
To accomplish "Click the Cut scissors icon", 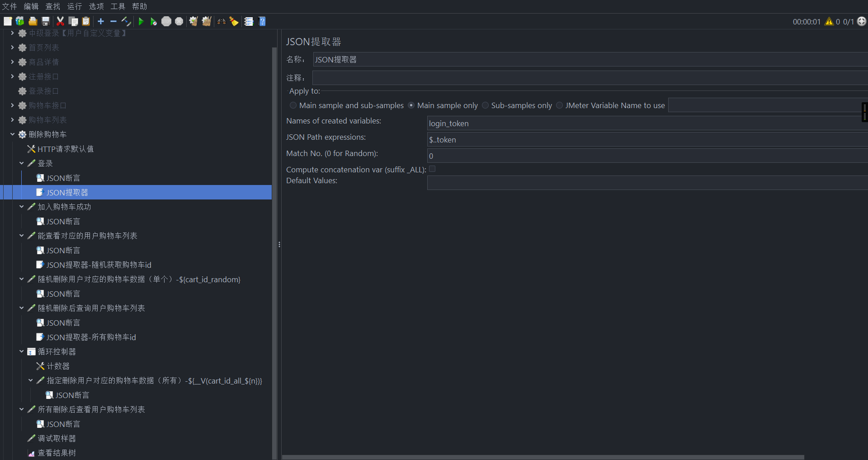I will click(60, 21).
